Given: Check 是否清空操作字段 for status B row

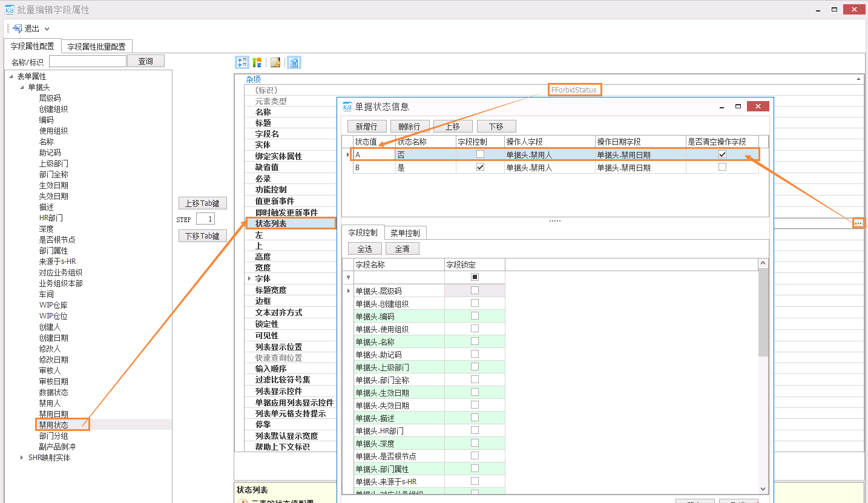Looking at the screenshot, I should tap(722, 167).
